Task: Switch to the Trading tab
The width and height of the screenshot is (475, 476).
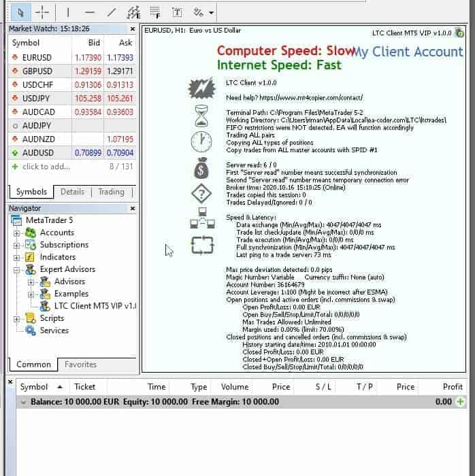Action: [111, 192]
